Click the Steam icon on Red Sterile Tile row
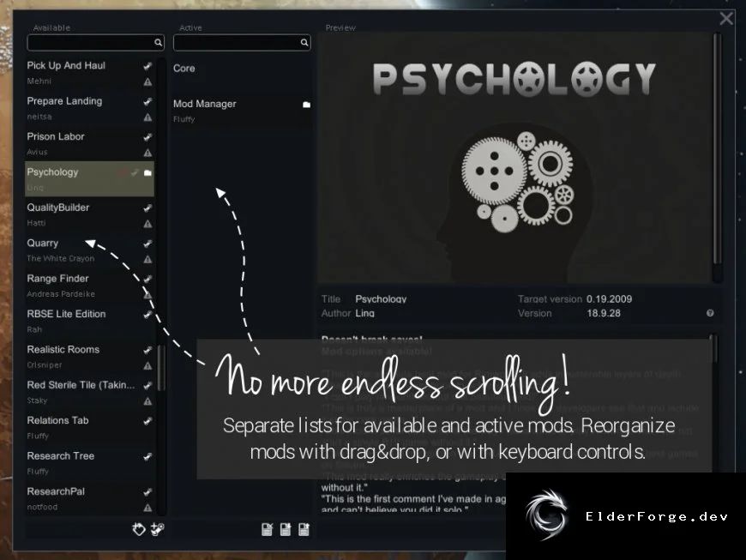 tap(147, 385)
